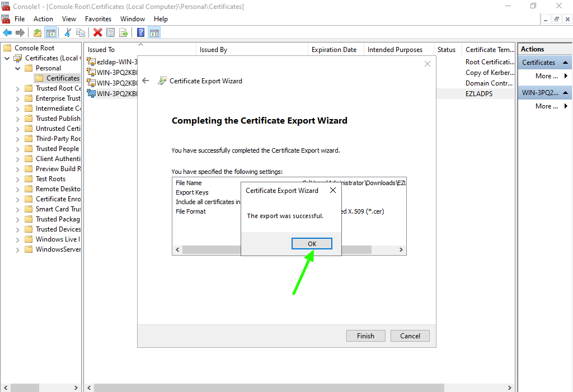Expand the Smart Card Trusted Roots node
Image resolution: width=573 pixels, height=392 pixels.
point(18,209)
